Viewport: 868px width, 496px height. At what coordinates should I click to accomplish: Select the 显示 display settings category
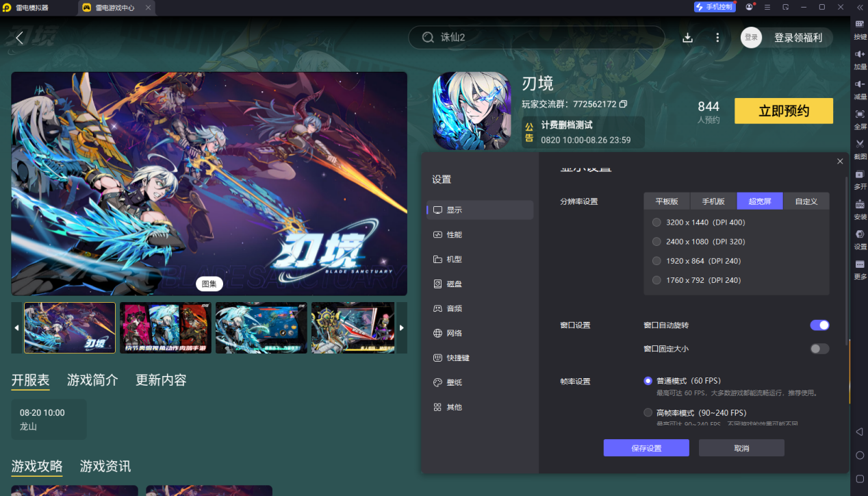coord(480,210)
